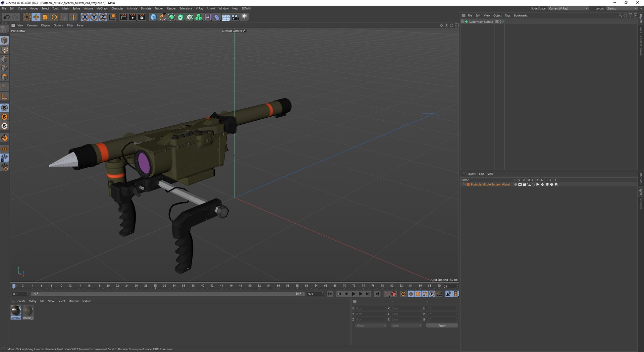Screen dimensions: 644x352
Task: Select the Scale tool in the top toolbar
Action: coord(45,17)
